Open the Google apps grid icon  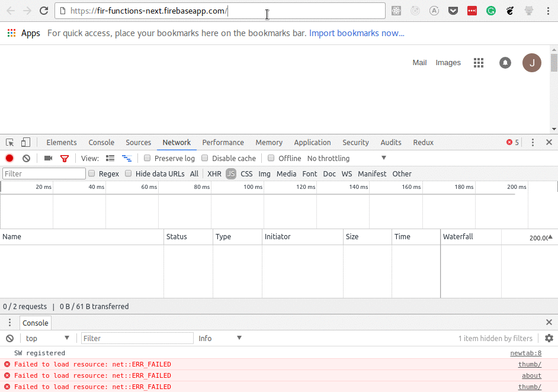(479, 63)
